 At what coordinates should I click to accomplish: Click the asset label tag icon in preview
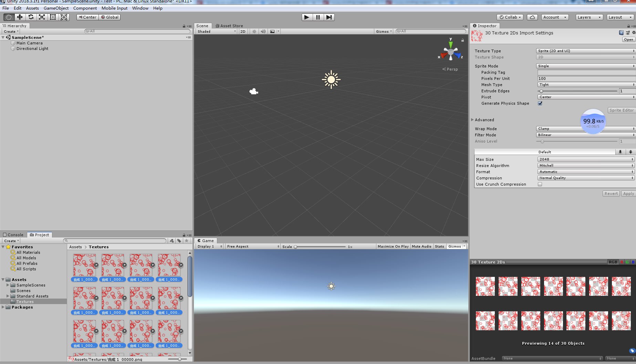point(632,351)
